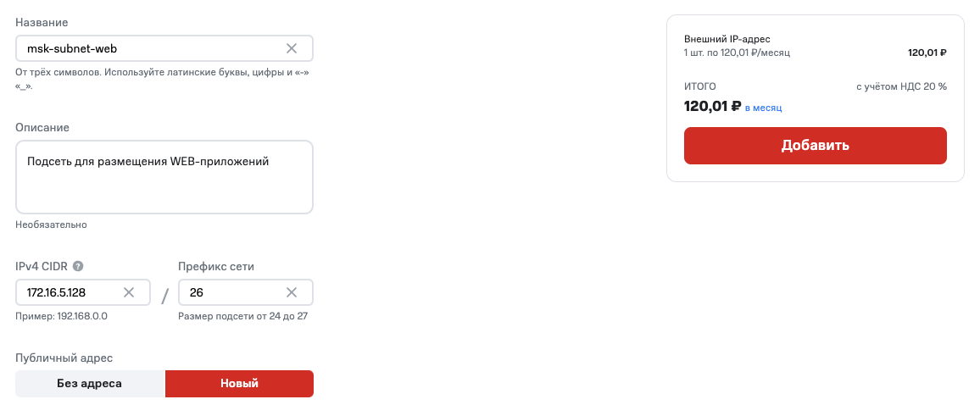
Task: Open the IPv4 CIDR help tooltip icon
Action: click(x=78, y=266)
